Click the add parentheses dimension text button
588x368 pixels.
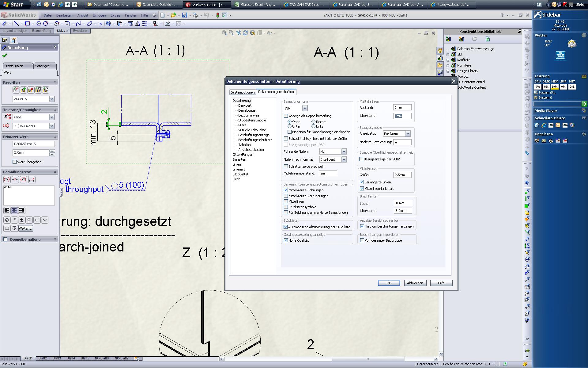[7, 180]
